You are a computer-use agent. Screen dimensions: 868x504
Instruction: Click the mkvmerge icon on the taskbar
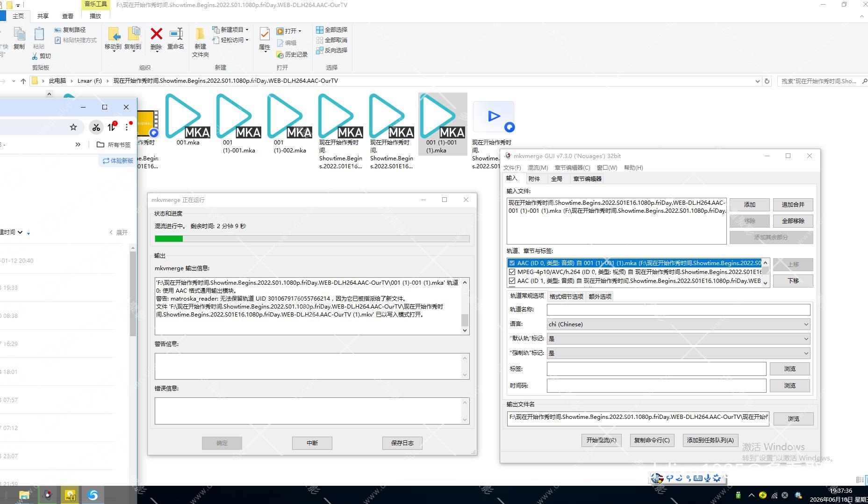tap(47, 495)
